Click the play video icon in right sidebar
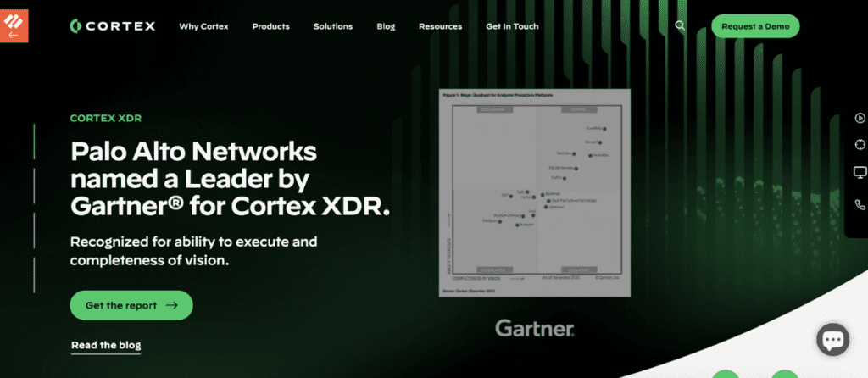Viewport: 868px width, 378px height. (860, 117)
